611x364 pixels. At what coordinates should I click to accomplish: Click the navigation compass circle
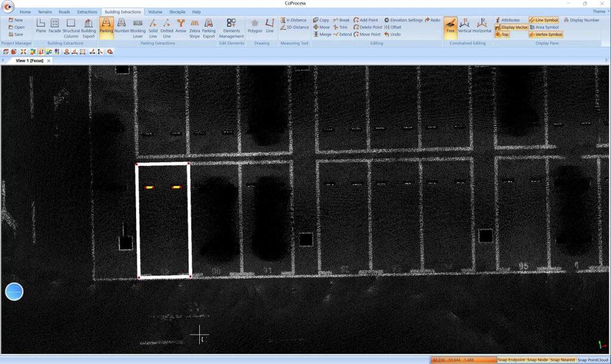pyautogui.click(x=14, y=292)
